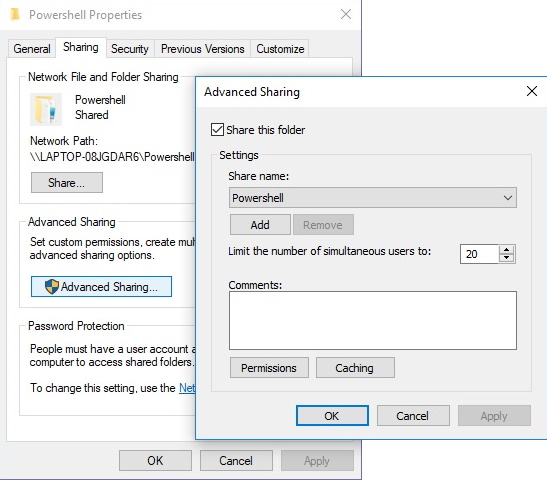Switch to the General tab
547x480 pixels.
click(x=32, y=48)
